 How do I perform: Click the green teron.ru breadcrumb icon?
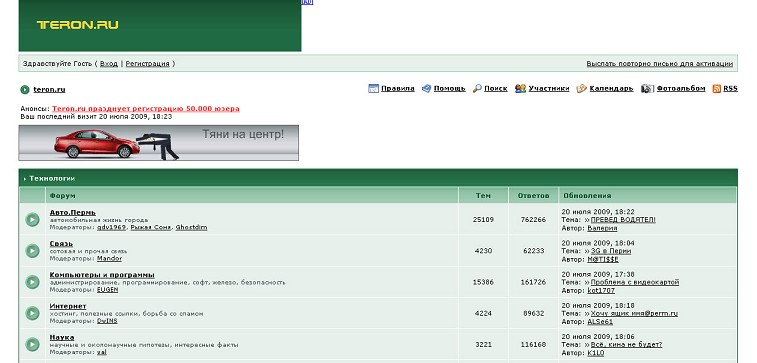pos(25,89)
